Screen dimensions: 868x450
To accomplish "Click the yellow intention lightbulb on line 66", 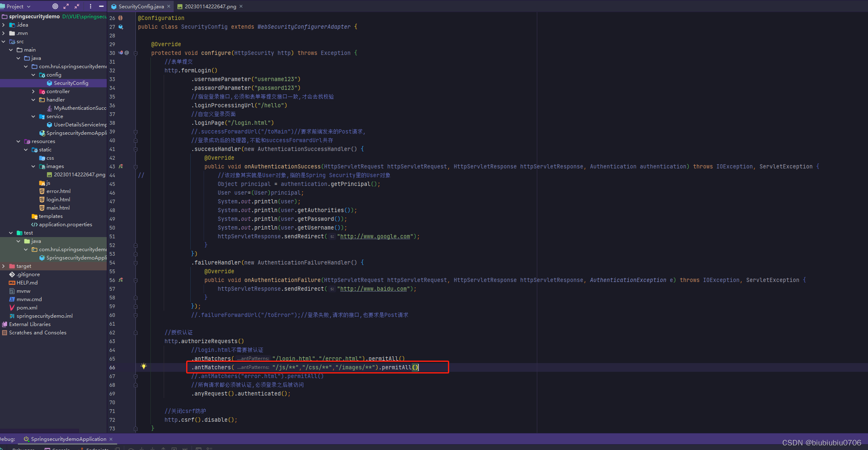I will pos(144,366).
